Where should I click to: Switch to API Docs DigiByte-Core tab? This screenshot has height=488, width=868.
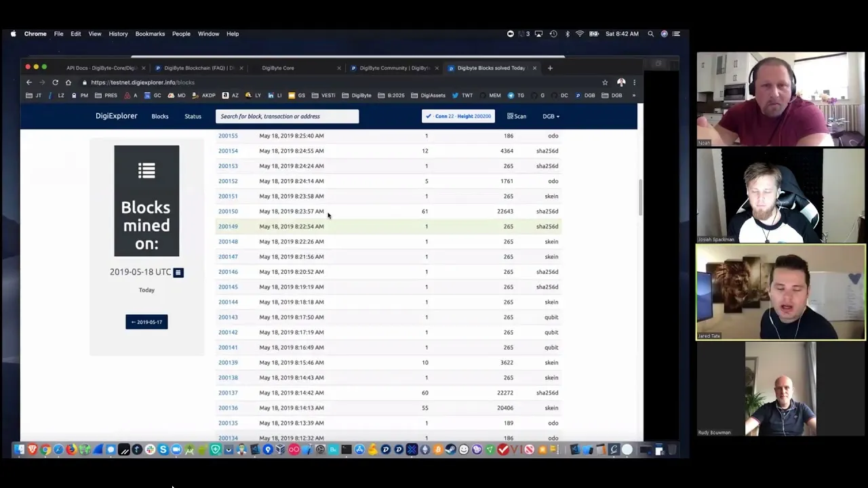coord(102,68)
